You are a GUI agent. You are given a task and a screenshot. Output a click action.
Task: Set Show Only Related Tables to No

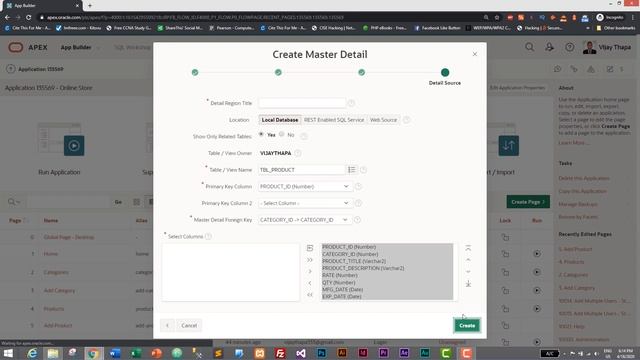282,134
